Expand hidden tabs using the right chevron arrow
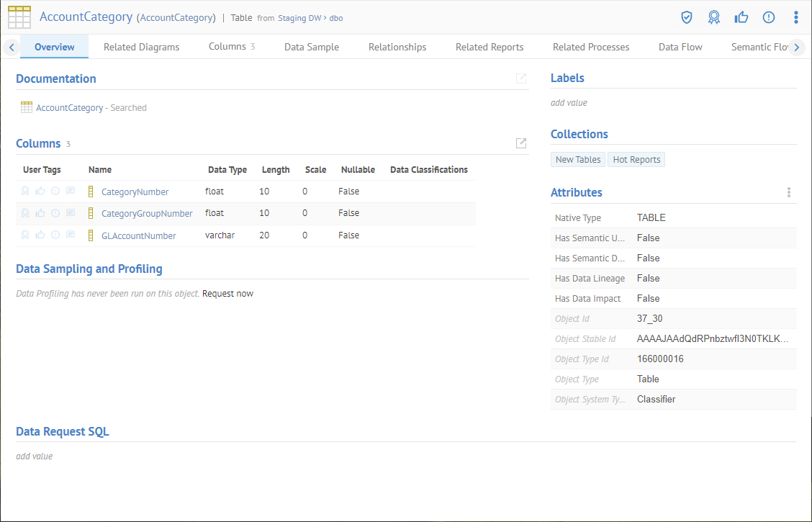The height and width of the screenshot is (522, 812). tap(797, 46)
